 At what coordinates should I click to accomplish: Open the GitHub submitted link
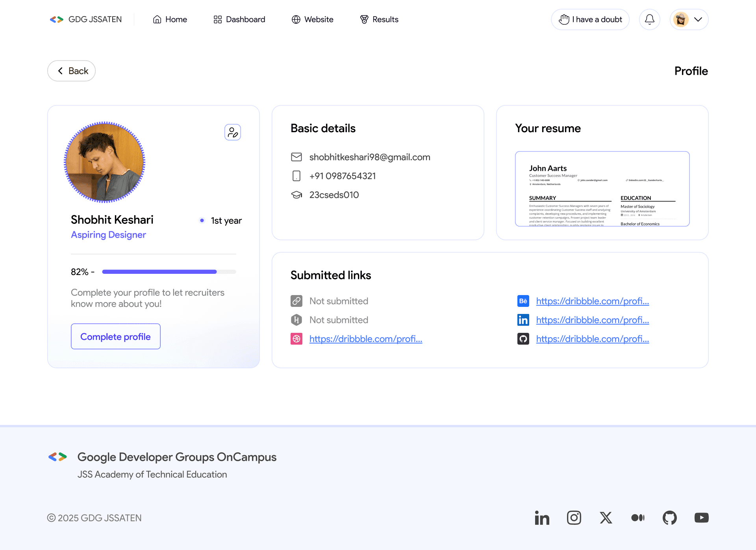click(x=592, y=339)
